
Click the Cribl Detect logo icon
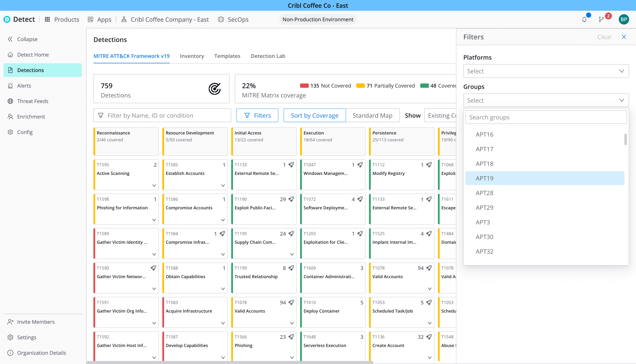(x=7, y=19)
